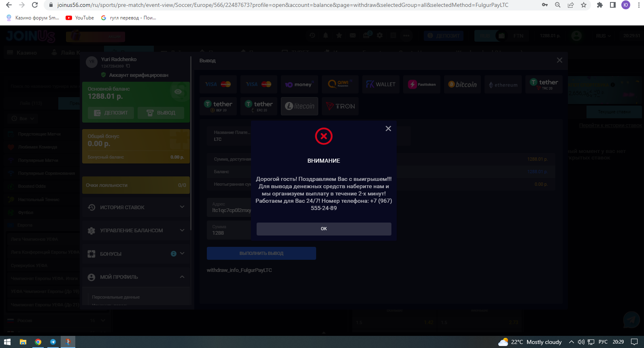Open Лига Чемпионов УЕФА league
Image resolution: width=644 pixels, height=348 pixels.
click(x=34, y=239)
